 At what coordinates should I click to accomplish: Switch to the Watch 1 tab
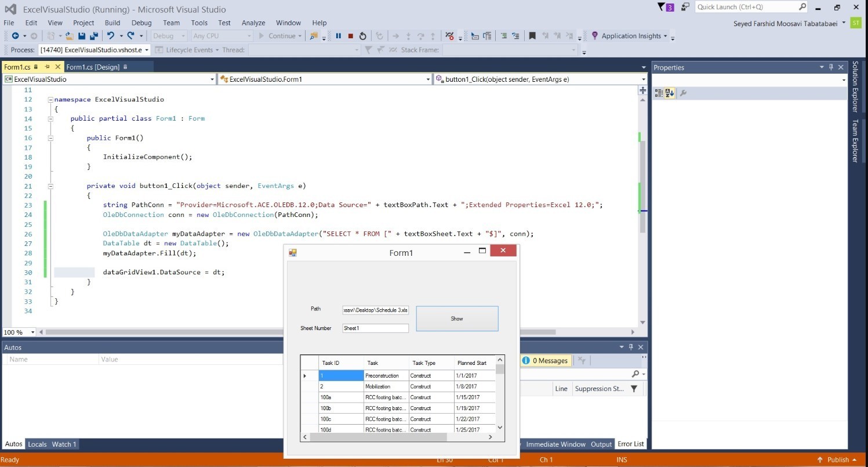coord(64,444)
